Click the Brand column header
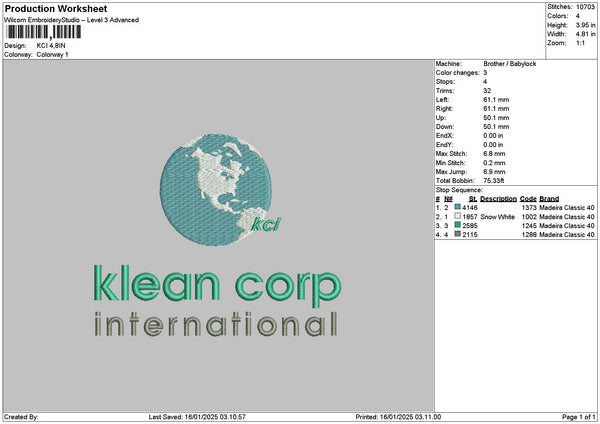600x424 pixels. click(549, 199)
